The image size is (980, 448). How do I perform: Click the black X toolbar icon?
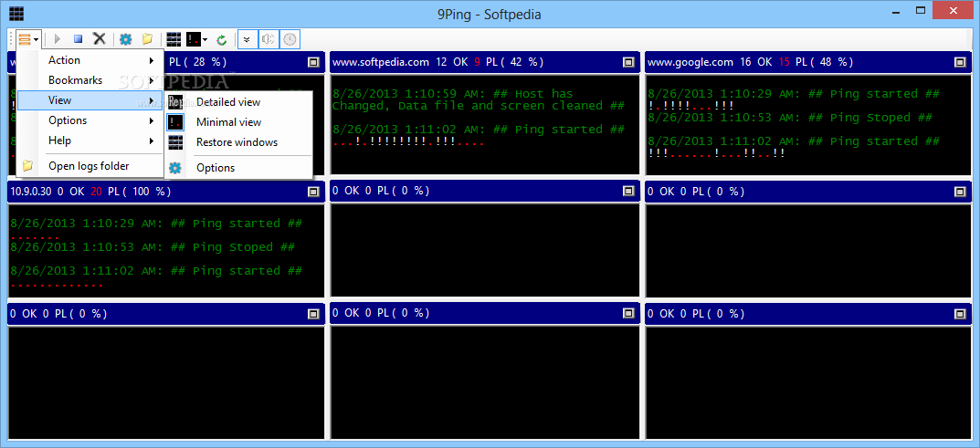pos(100,39)
